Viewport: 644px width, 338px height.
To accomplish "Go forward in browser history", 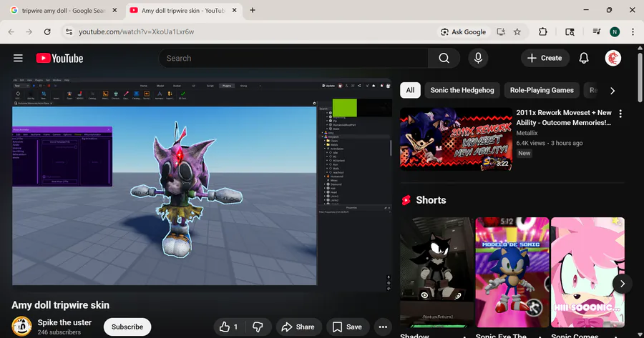I will (x=29, y=31).
